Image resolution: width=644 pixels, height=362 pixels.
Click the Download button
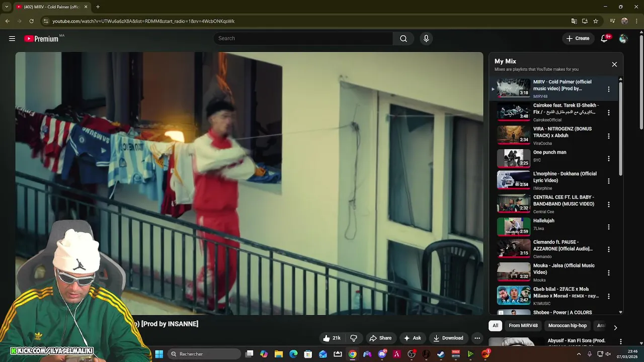pyautogui.click(x=448, y=338)
